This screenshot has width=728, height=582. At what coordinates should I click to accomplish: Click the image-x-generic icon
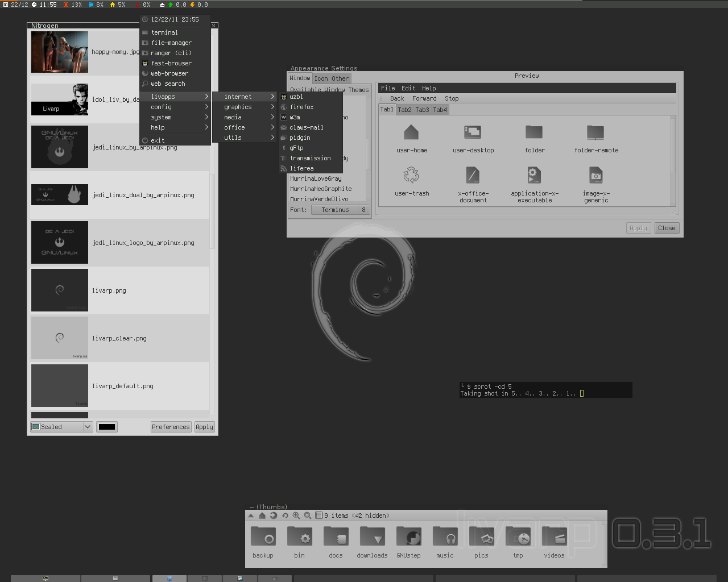pos(595,175)
